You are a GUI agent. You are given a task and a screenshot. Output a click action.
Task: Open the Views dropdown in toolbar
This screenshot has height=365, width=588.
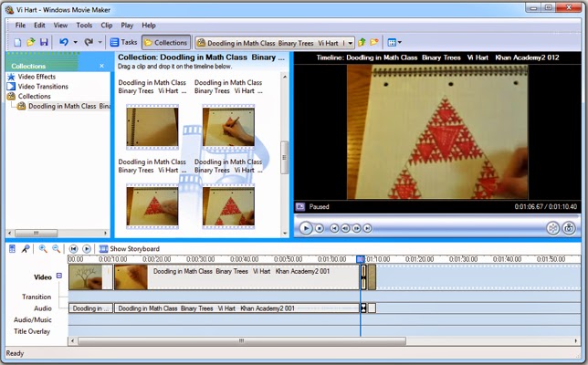pos(394,43)
